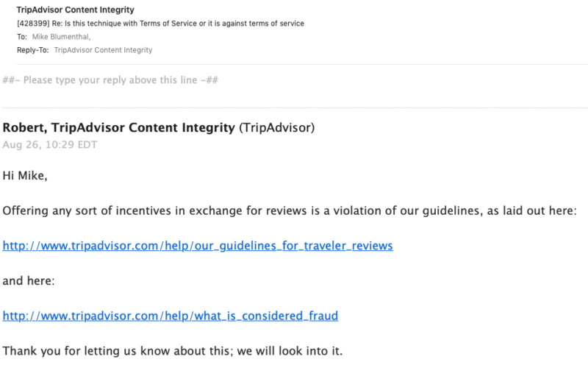
Task: Click bold author name Robert, TripAdvisor Content Integrity
Action: coord(119,127)
